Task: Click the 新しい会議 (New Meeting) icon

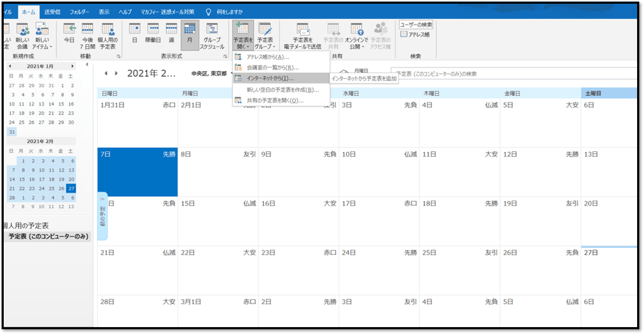Action: [x=22, y=35]
